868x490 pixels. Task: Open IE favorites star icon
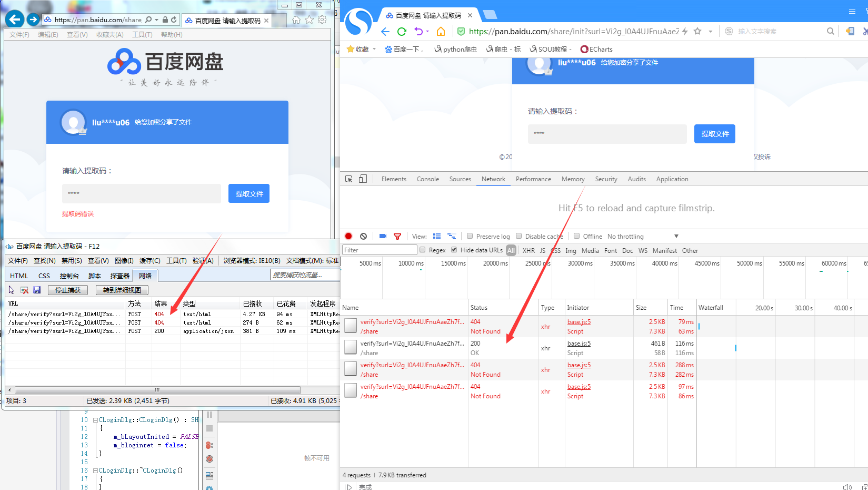[309, 19]
